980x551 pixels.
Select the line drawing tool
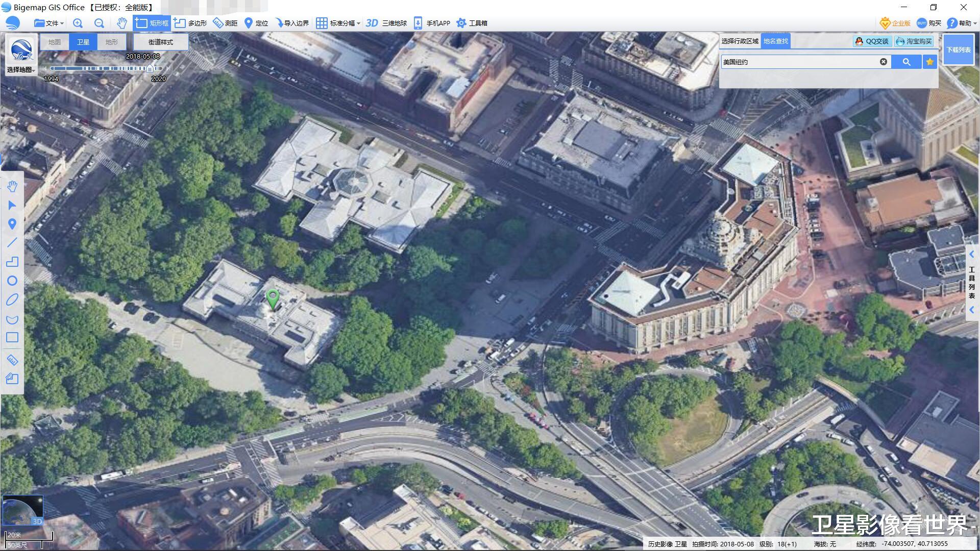[12, 243]
